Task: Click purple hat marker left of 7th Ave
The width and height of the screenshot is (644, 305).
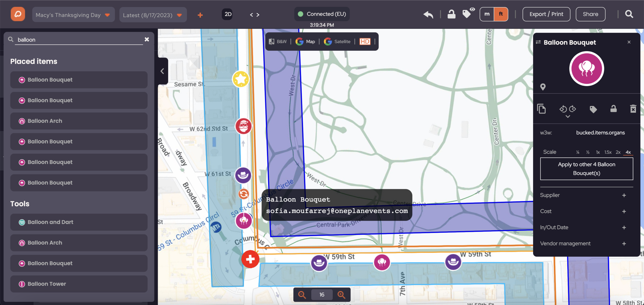Action: click(x=319, y=263)
